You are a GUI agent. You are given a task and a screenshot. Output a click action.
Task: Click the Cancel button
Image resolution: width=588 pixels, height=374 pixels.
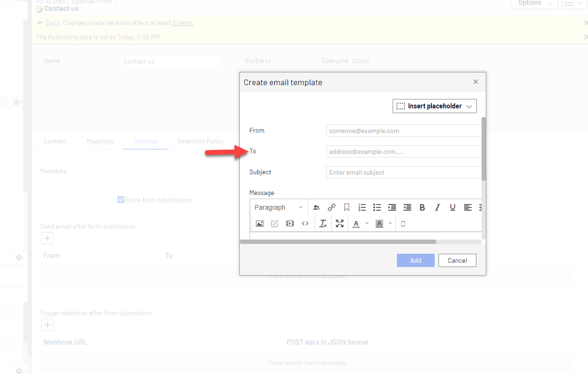coord(457,260)
